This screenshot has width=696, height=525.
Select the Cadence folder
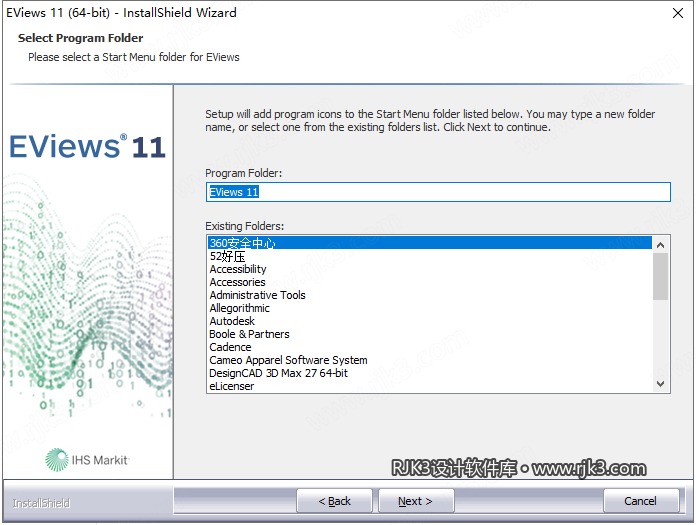pyautogui.click(x=430, y=347)
